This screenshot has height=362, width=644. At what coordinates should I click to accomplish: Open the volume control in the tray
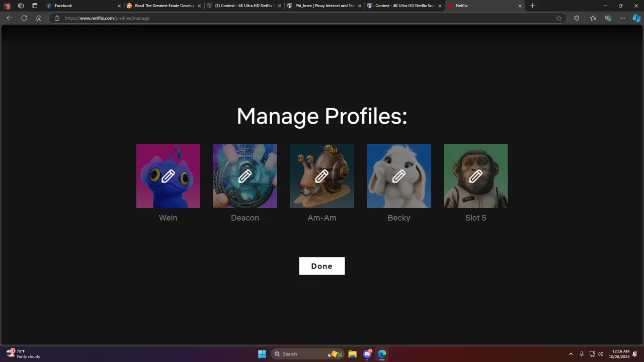pyautogui.click(x=600, y=354)
